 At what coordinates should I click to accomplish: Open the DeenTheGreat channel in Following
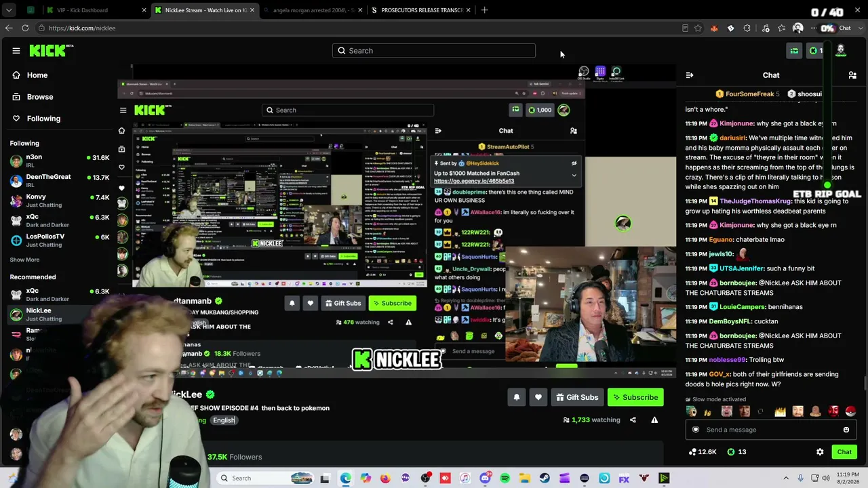[60, 181]
